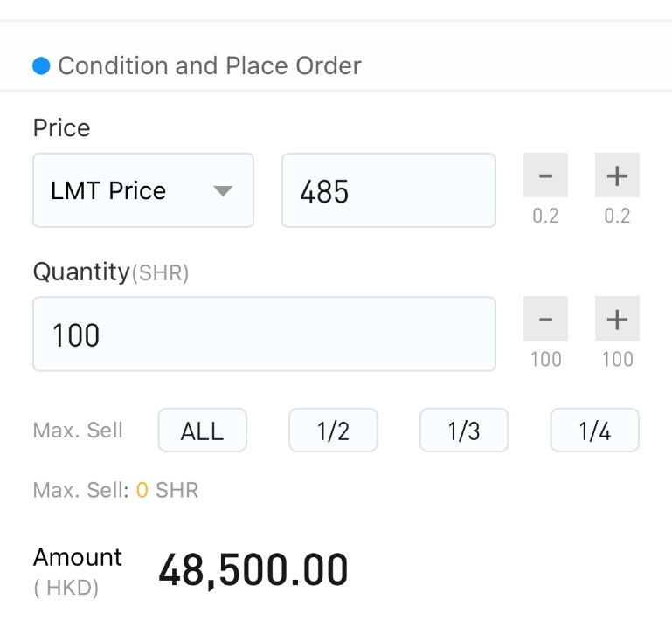Increase the share quantity with the plus button

click(617, 319)
